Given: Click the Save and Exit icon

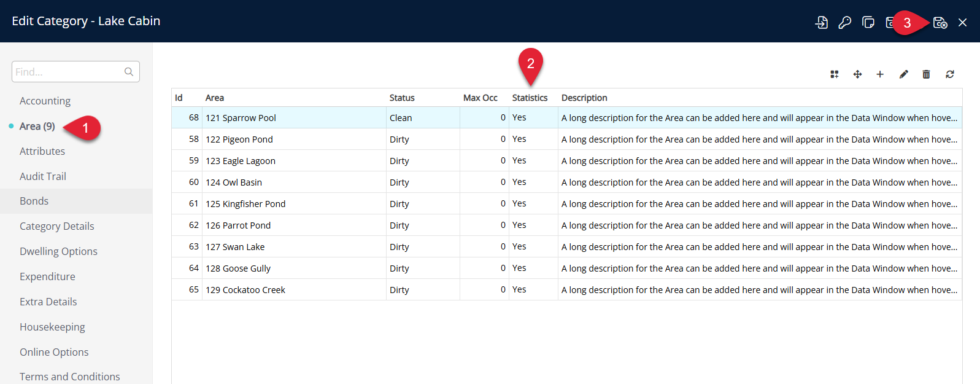Looking at the screenshot, I should tap(940, 23).
